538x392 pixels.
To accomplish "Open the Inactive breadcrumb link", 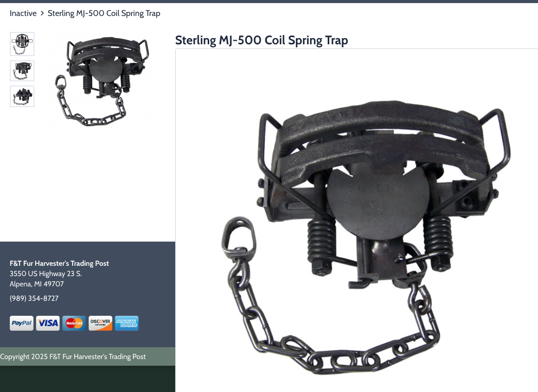I will tap(23, 13).
